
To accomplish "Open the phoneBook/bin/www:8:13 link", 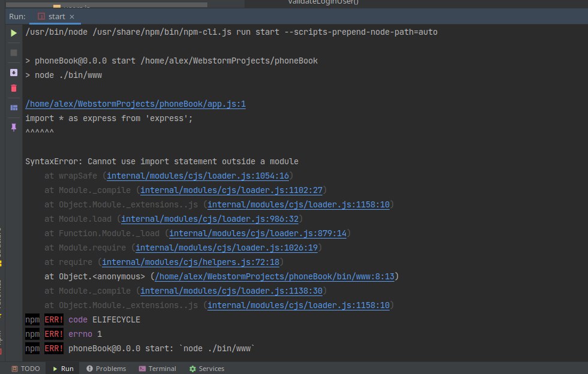I will (275, 276).
